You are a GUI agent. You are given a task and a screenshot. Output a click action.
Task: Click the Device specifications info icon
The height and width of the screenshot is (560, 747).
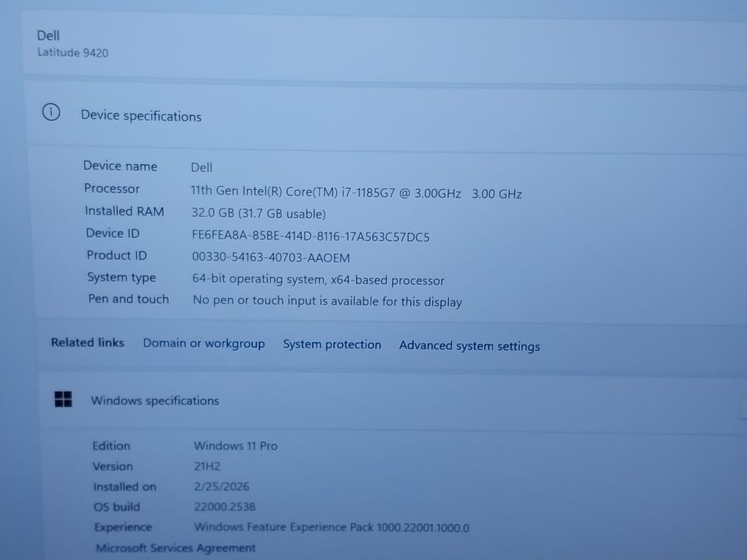coord(51,112)
